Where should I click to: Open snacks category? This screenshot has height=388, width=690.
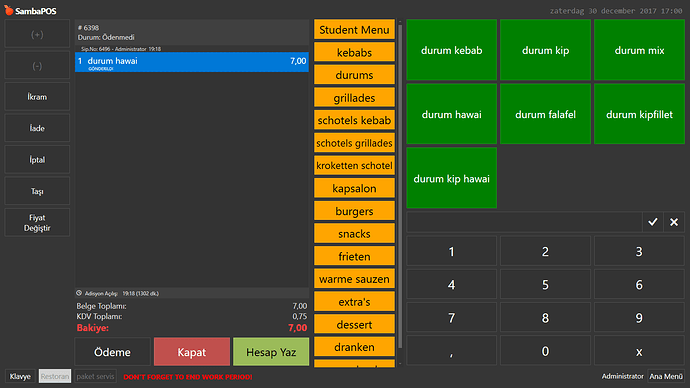click(354, 234)
